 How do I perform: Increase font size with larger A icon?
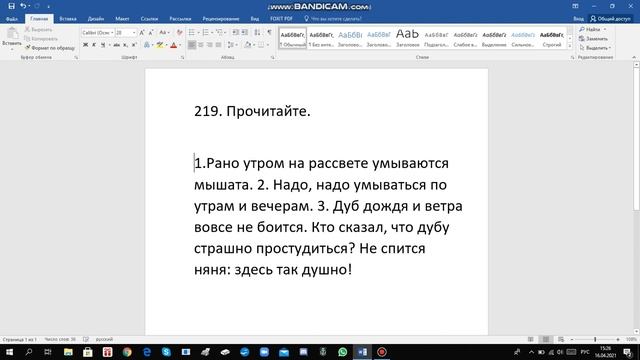pyautogui.click(x=142, y=33)
